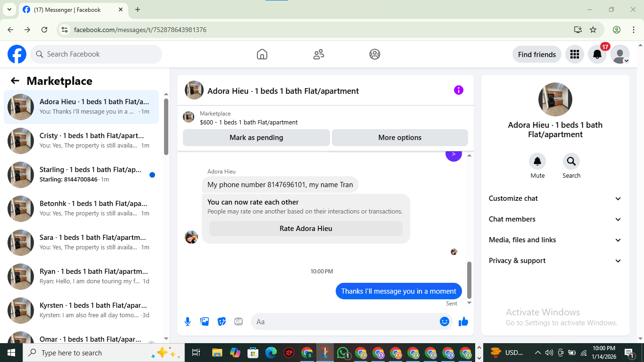The height and width of the screenshot is (362, 644).
Task: Click Rate Adora Hieu button
Action: (306, 229)
